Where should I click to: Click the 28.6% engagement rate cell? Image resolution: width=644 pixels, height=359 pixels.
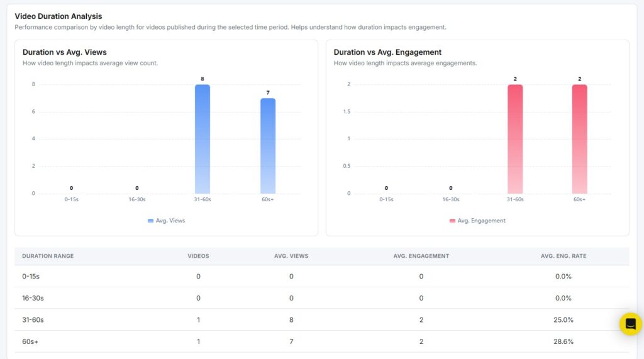[x=563, y=342]
